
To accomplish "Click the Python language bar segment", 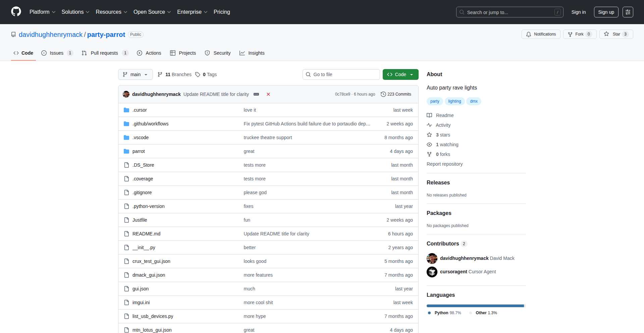I will (475, 306).
